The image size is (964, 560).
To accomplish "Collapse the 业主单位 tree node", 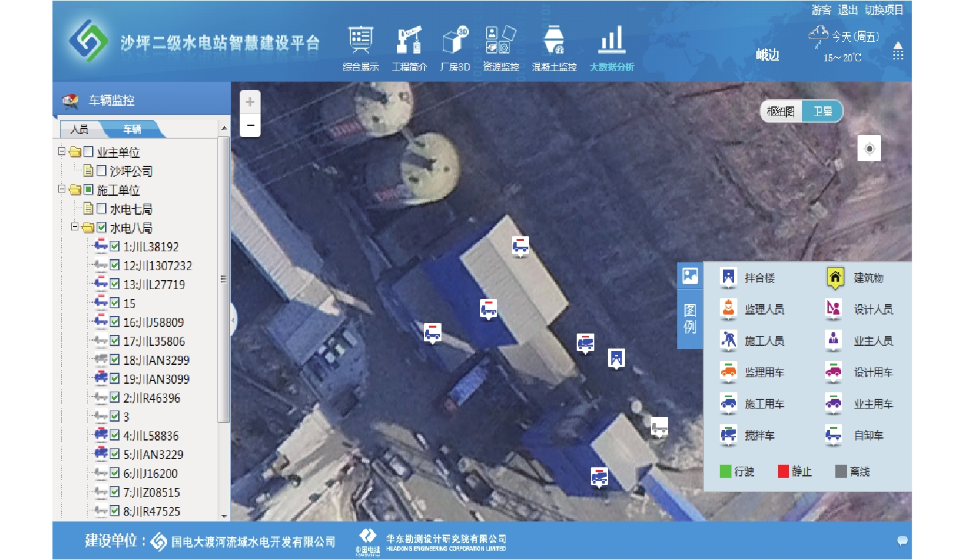I will click(61, 151).
